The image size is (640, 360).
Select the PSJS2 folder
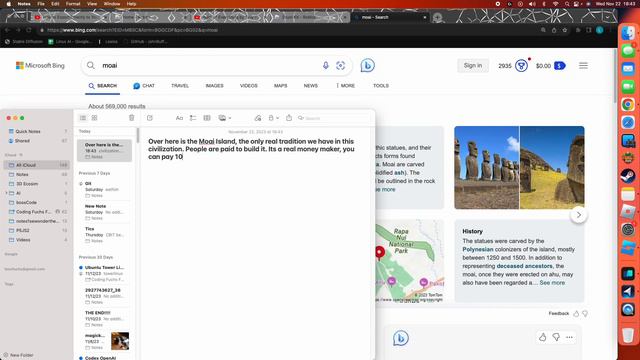click(x=37, y=231)
